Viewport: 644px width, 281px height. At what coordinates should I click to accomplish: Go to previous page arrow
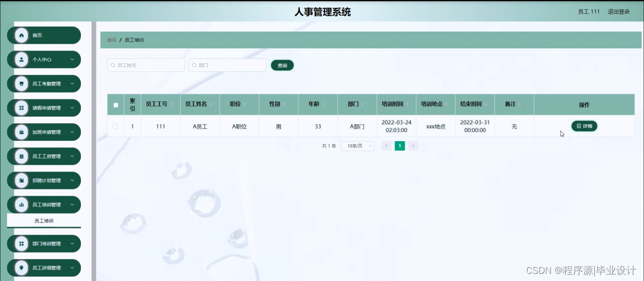(386, 146)
